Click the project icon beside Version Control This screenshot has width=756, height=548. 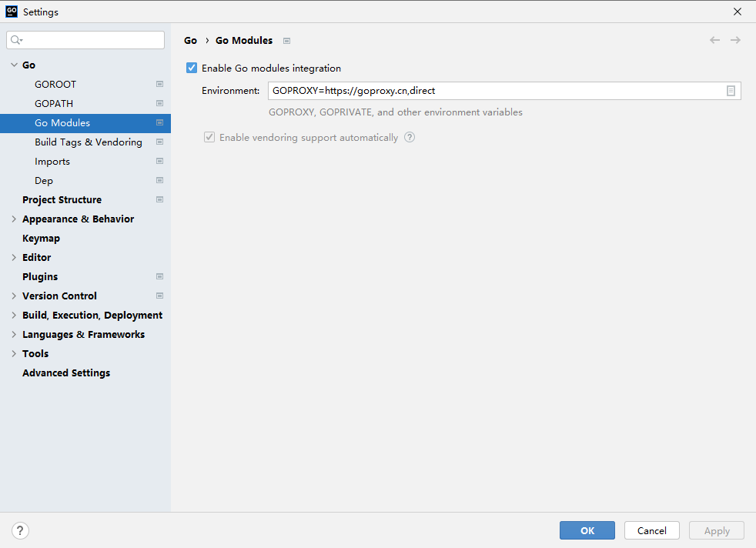(x=159, y=296)
